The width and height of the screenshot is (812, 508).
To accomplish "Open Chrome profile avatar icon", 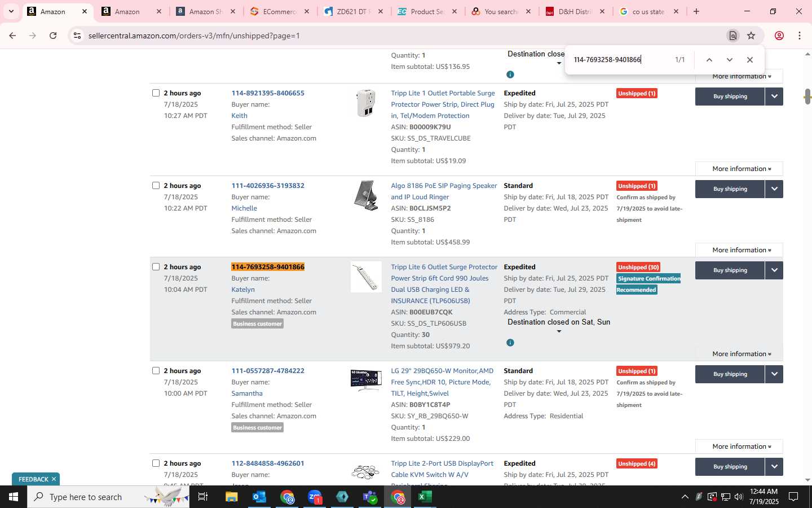I will coord(779,36).
